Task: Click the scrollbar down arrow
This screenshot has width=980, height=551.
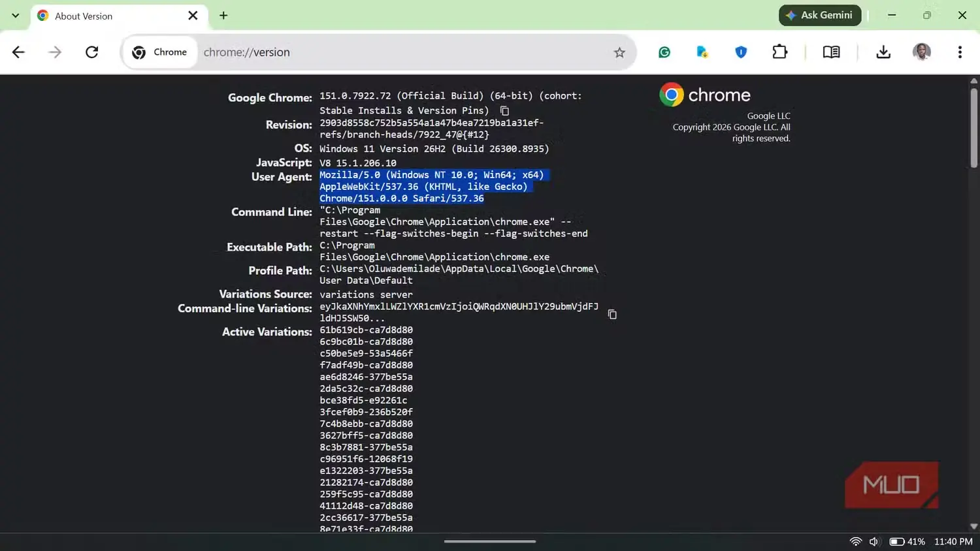Action: (974, 526)
